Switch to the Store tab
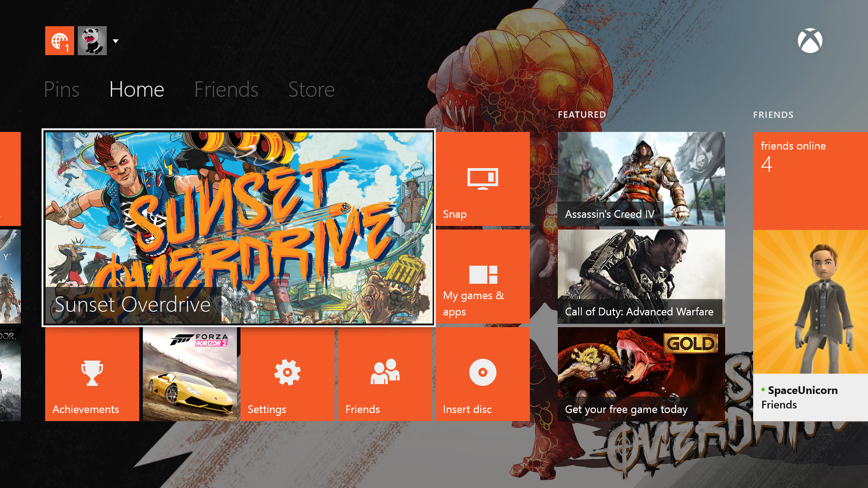 click(x=311, y=89)
